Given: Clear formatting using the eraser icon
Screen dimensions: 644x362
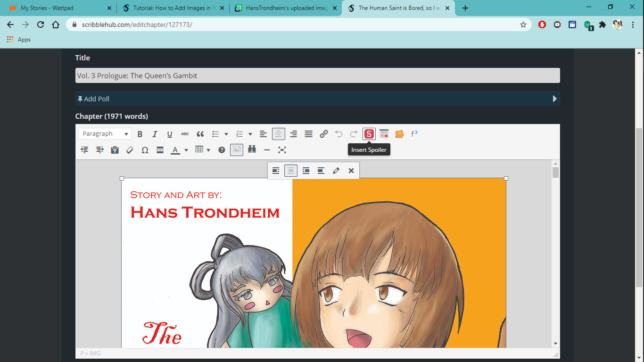Looking at the screenshot, I should [x=130, y=149].
